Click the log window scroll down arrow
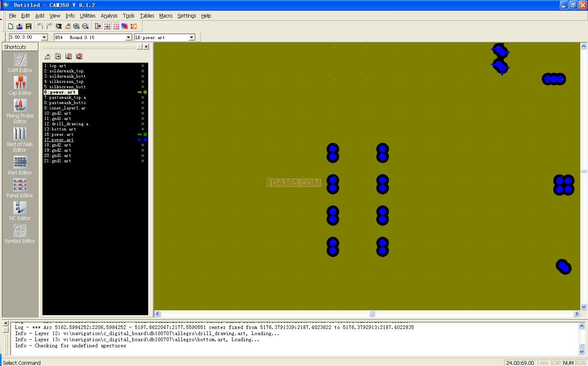Viewport: 588px width, 366px height. point(581,352)
